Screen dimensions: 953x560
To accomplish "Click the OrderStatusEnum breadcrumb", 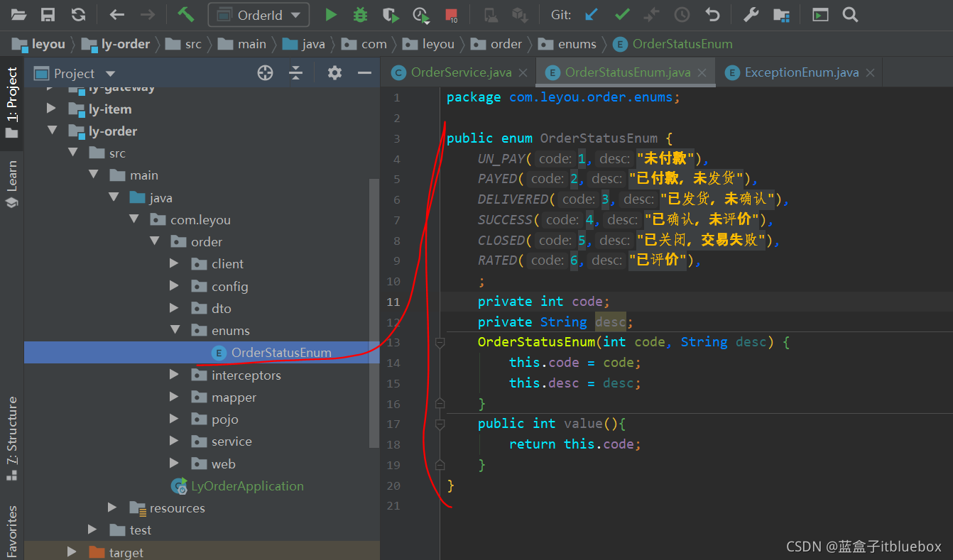I will [x=672, y=44].
